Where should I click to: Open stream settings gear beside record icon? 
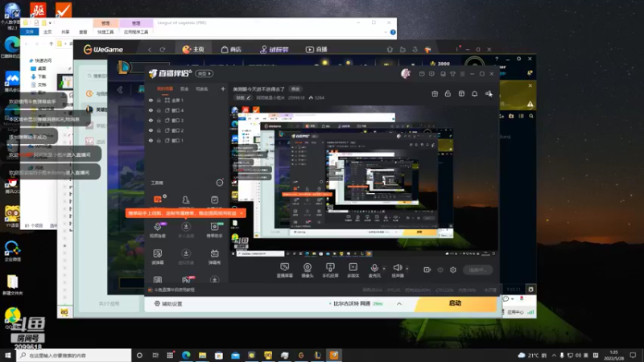click(x=453, y=269)
